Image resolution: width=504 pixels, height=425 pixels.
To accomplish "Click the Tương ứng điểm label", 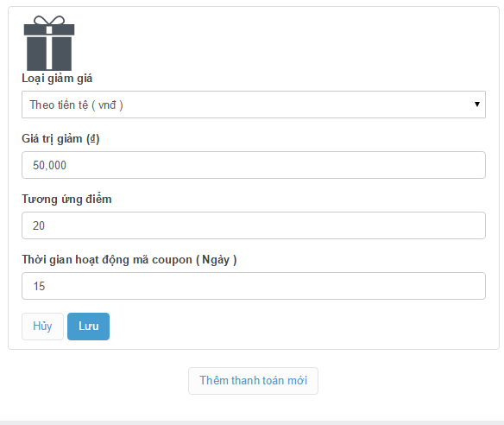I will point(66,199).
